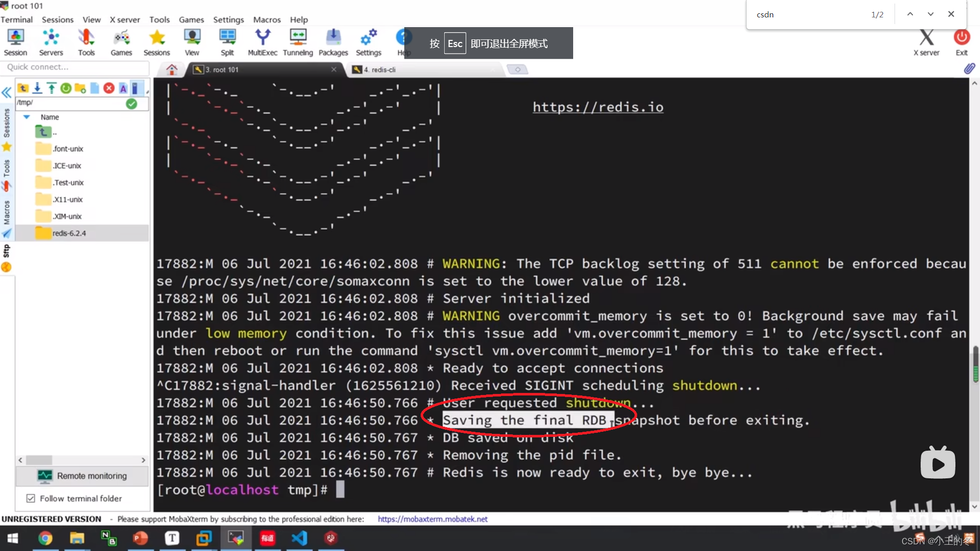Image resolution: width=980 pixels, height=551 pixels.
Task: Create a new empty file
Action: (x=94, y=87)
